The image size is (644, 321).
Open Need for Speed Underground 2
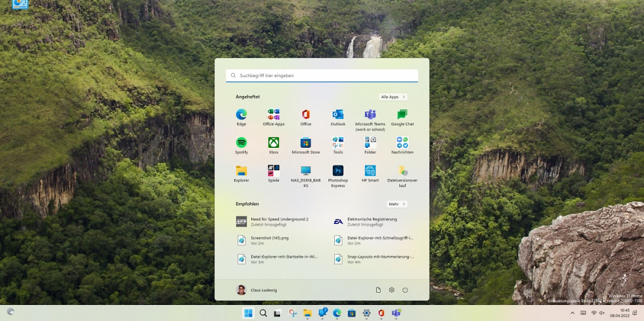point(274,222)
